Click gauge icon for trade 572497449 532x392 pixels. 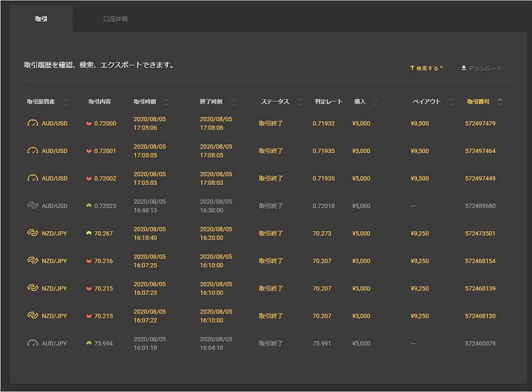point(33,178)
